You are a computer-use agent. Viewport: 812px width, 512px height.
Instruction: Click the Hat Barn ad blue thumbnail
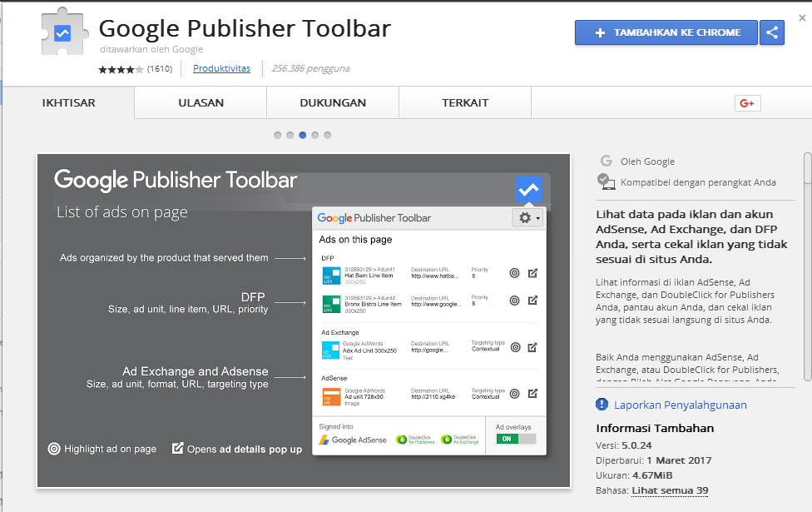[331, 276]
